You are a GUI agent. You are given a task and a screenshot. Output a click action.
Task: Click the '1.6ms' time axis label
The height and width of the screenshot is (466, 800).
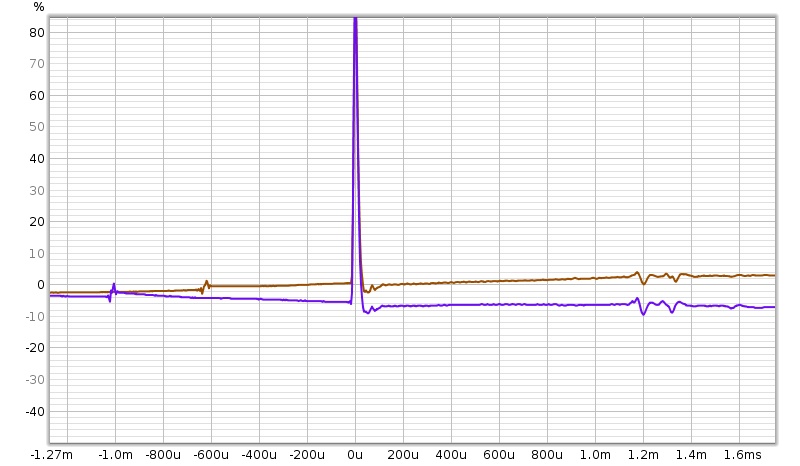click(x=742, y=455)
